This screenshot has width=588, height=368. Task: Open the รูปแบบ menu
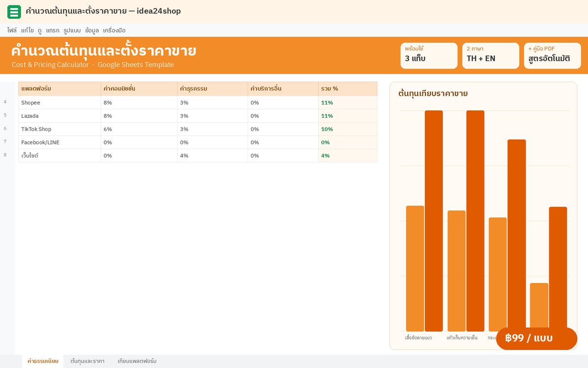tap(72, 30)
